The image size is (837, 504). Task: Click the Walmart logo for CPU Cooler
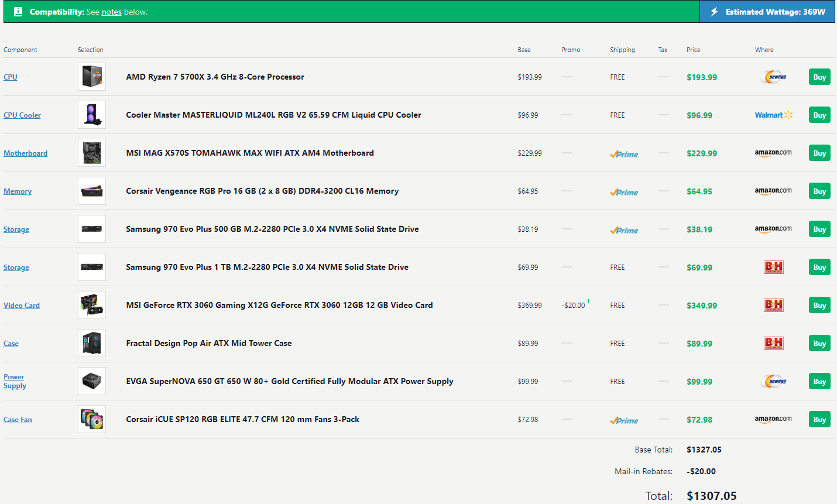coord(774,115)
